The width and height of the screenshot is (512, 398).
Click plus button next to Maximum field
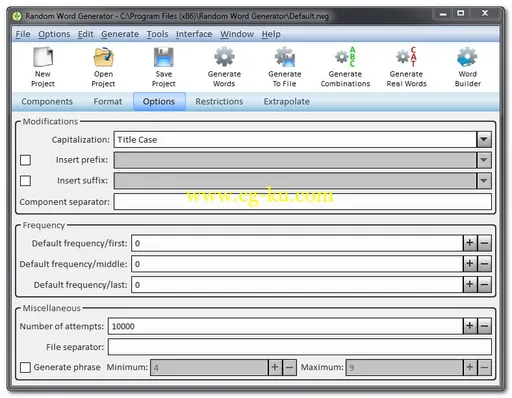tap(470, 367)
